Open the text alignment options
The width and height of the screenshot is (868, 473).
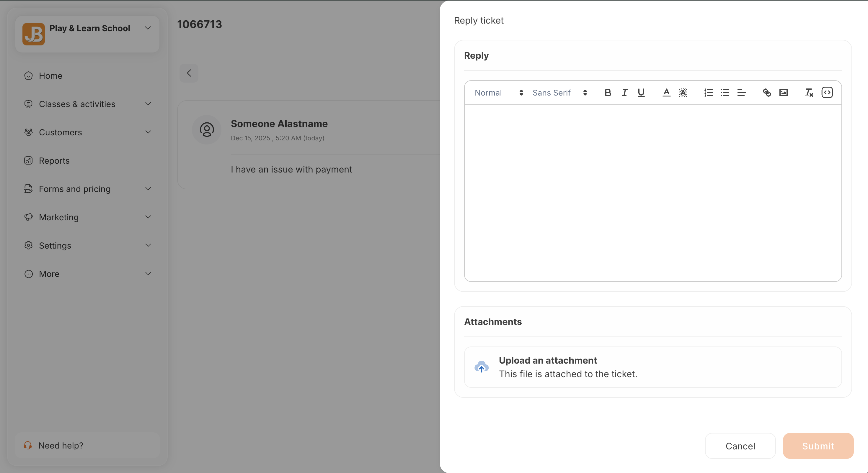[741, 93]
